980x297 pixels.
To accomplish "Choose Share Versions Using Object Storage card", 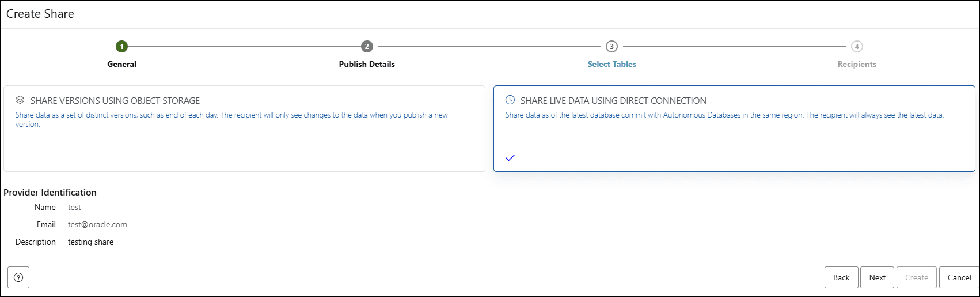I will (x=244, y=129).
